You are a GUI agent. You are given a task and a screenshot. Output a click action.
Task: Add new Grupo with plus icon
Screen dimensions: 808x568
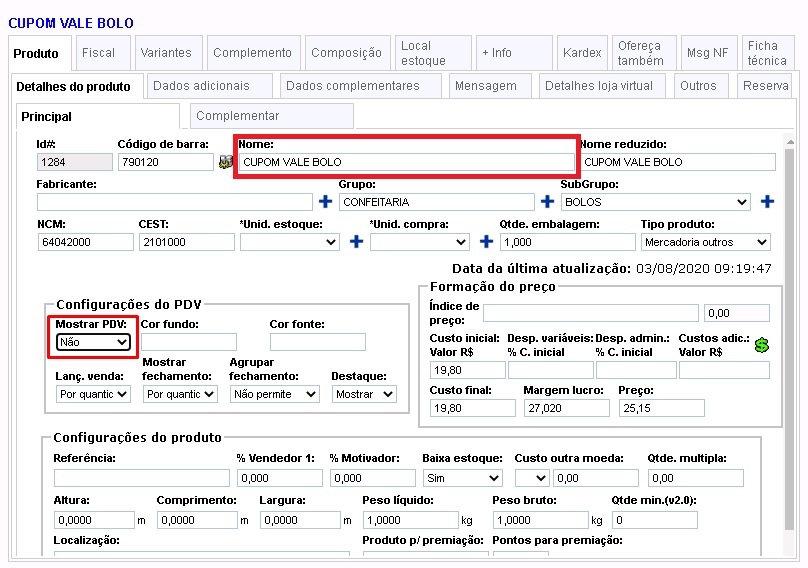(x=547, y=202)
